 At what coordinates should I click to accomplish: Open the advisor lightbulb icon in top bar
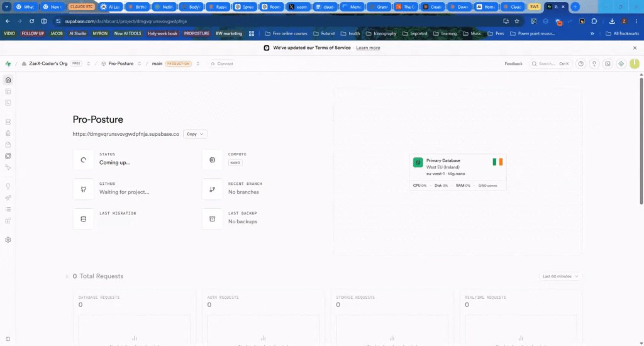point(594,64)
